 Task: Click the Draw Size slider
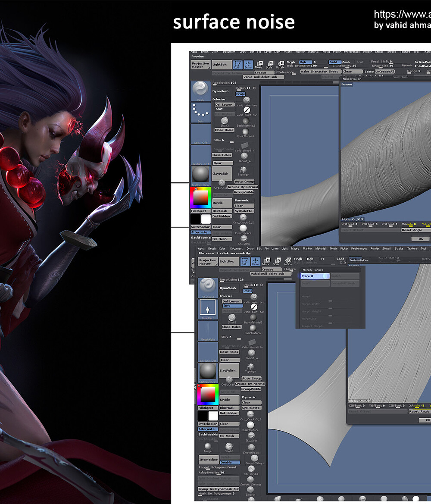[382, 66]
